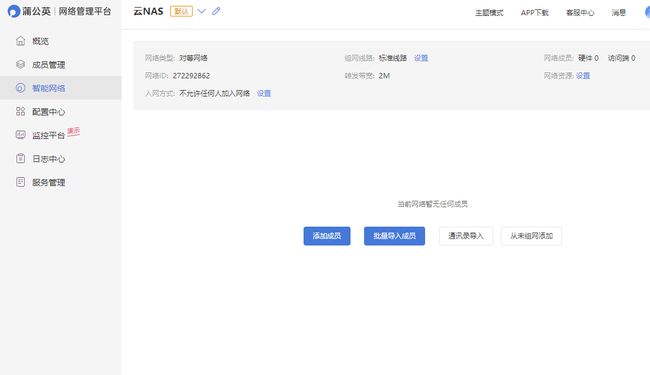
Task: Click the pencil icon to rename 云NAS
Action: (x=216, y=11)
